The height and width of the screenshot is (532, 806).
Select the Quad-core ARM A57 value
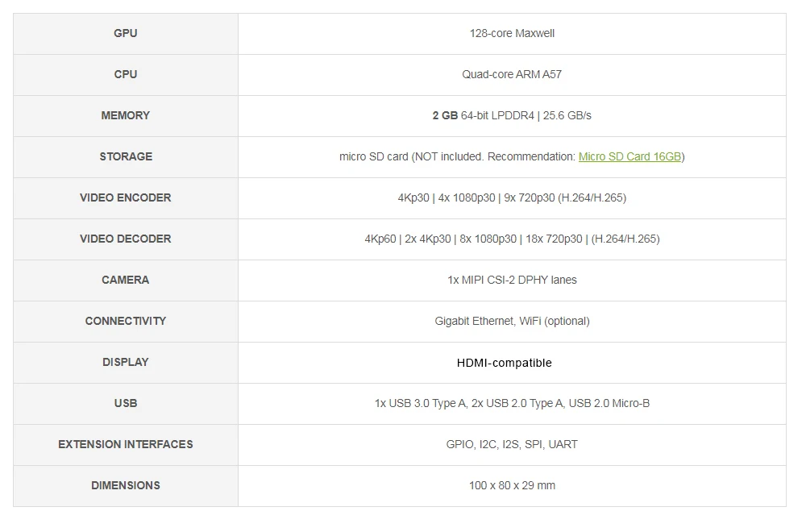pos(512,74)
